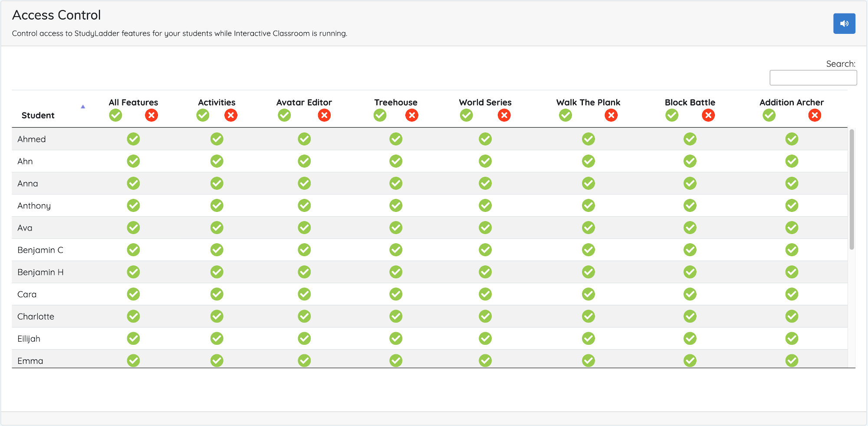Disable All Features for all students
This screenshot has height=426, width=868.
point(151,115)
